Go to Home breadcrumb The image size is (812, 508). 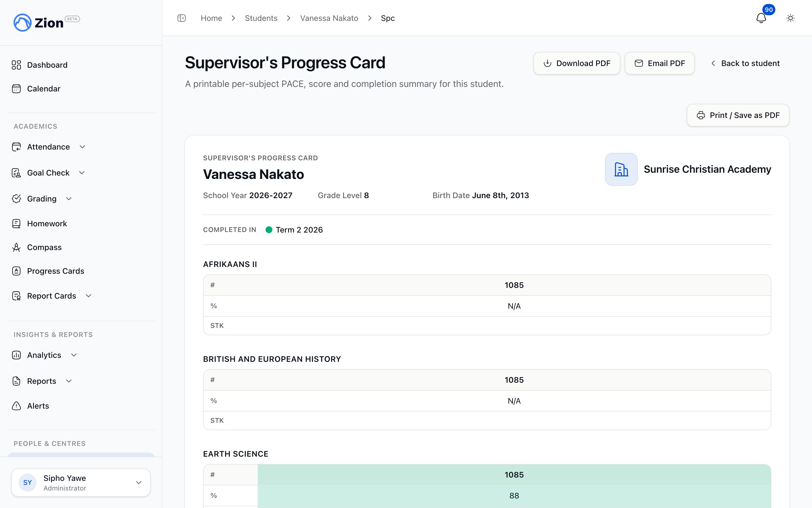211,18
